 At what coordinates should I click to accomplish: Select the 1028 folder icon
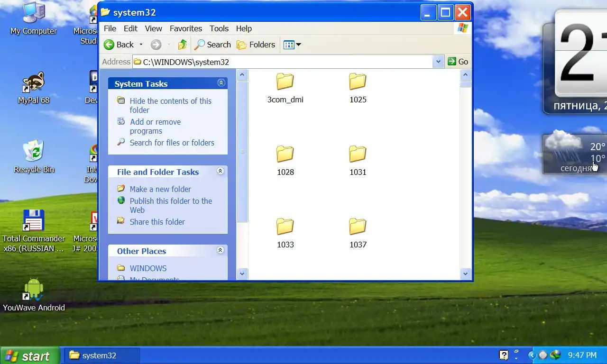[285, 155]
